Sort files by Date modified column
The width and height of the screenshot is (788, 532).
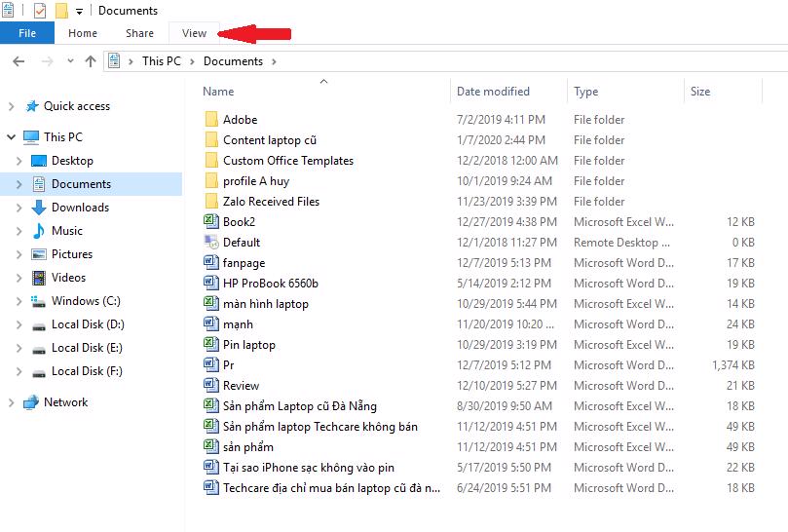pos(493,92)
